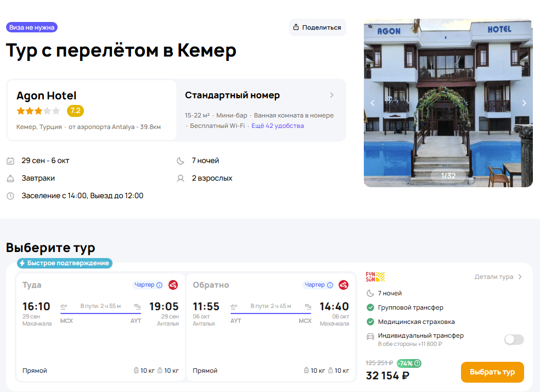Enable the Индивидуальный трансфер toggle
Image resolution: width=540 pixels, height=392 pixels.
(514, 339)
